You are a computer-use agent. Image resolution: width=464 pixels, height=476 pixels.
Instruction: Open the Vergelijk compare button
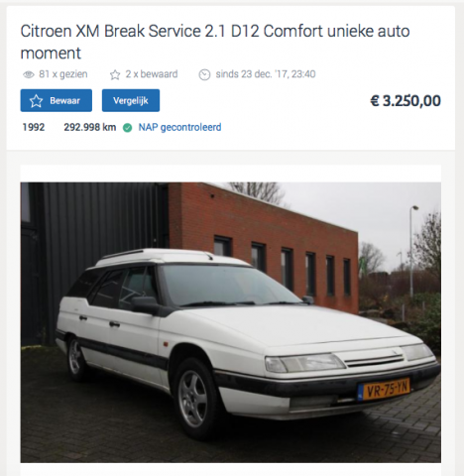click(131, 100)
